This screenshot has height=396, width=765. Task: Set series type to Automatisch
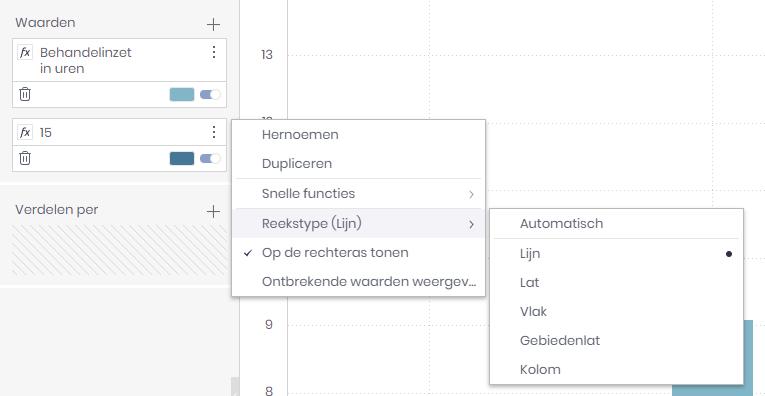[x=616, y=223]
